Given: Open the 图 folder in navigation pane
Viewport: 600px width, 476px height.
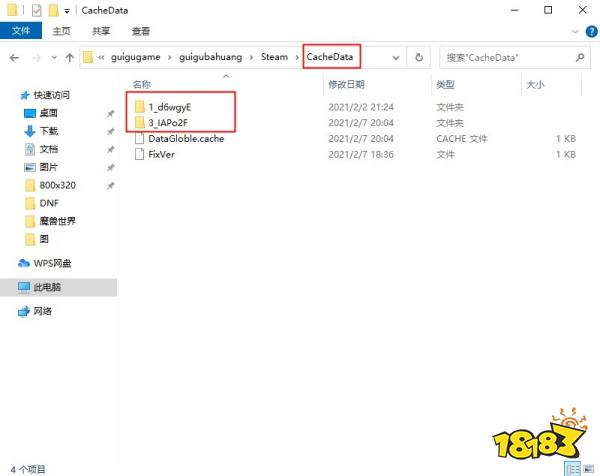Looking at the screenshot, I should [x=44, y=239].
